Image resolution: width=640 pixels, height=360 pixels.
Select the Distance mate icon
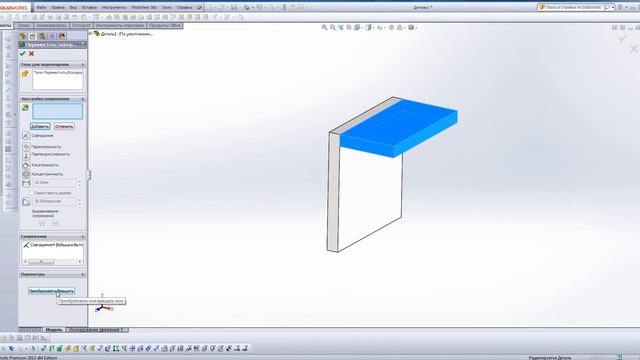click(x=26, y=183)
